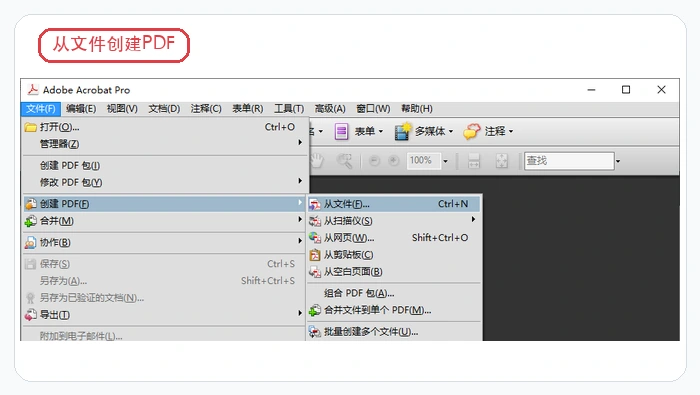Click submenu arrow on 创建 PDF(F) row
Image resolution: width=700 pixels, height=395 pixels.
tap(300, 203)
